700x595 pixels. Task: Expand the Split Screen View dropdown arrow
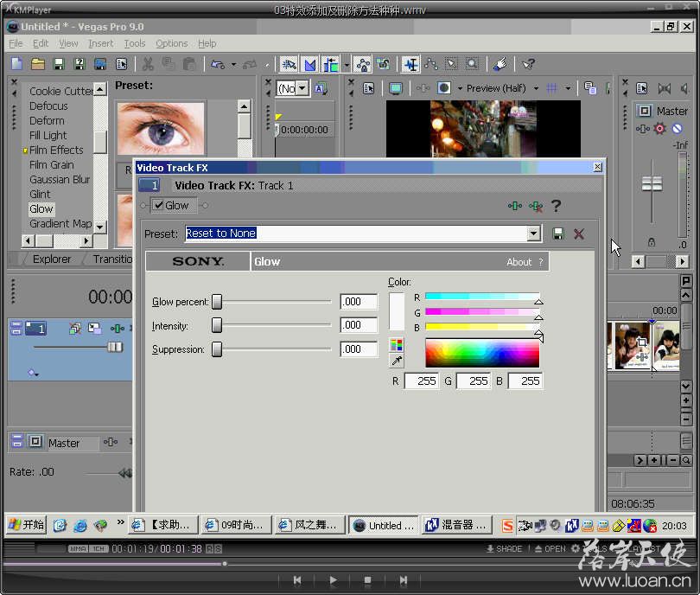click(x=460, y=88)
